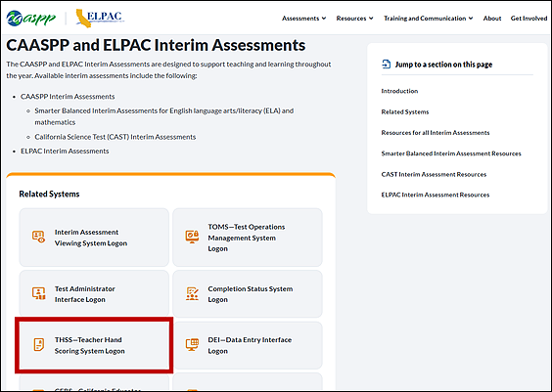552x392 pixels.
Task: Expand the Assessments dropdown menu
Action: (x=303, y=19)
